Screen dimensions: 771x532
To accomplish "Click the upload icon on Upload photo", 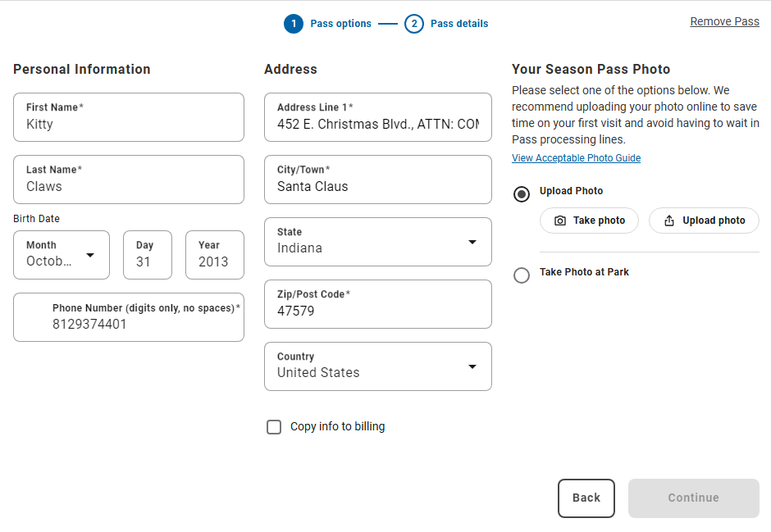I will click(669, 221).
